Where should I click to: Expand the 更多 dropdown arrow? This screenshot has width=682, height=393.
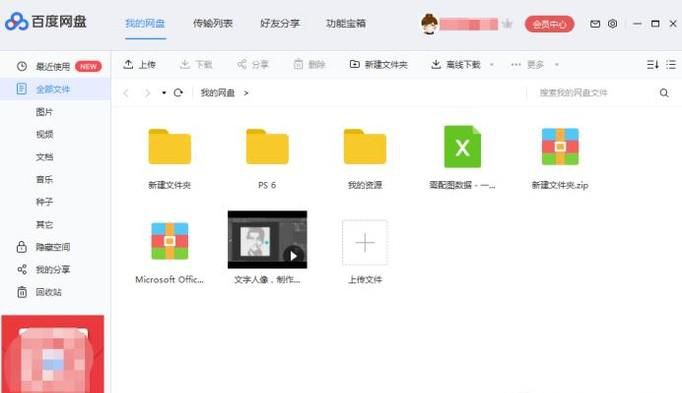point(556,65)
